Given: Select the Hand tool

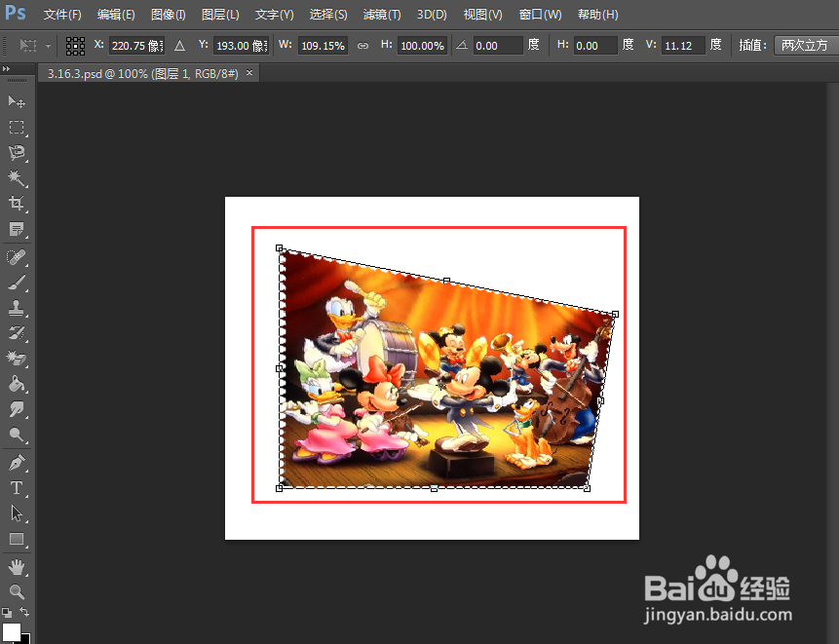Looking at the screenshot, I should 17,567.
